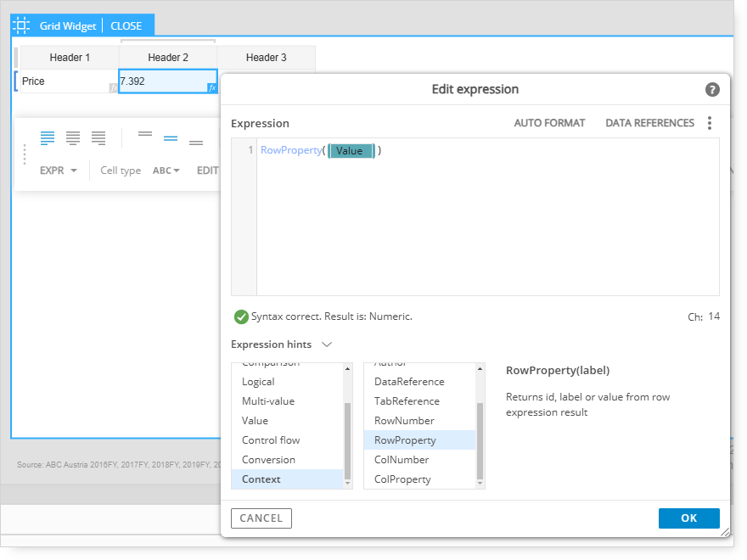Open the ABC cell type dropdown
Viewport: 747px width, 560px height.
pos(166,171)
